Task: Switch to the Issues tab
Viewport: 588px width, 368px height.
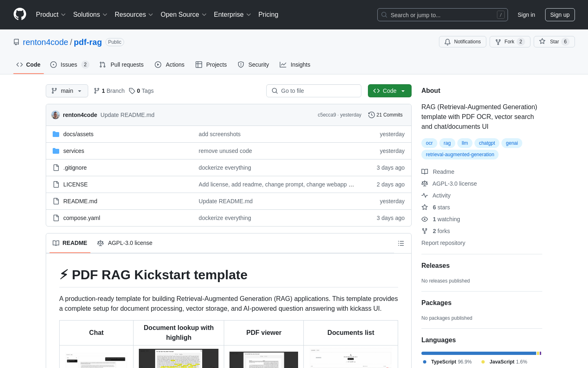Action: [69, 65]
